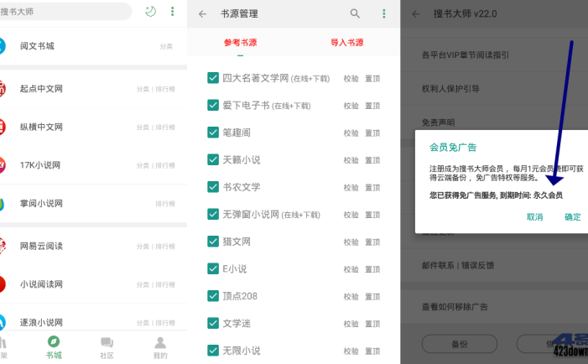Open the overflow menu beside search box
This screenshot has height=364, width=588.
pyautogui.click(x=173, y=12)
